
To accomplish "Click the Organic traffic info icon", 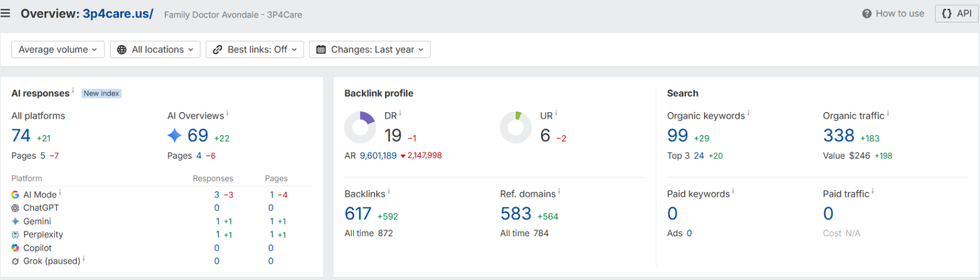I will tap(887, 114).
